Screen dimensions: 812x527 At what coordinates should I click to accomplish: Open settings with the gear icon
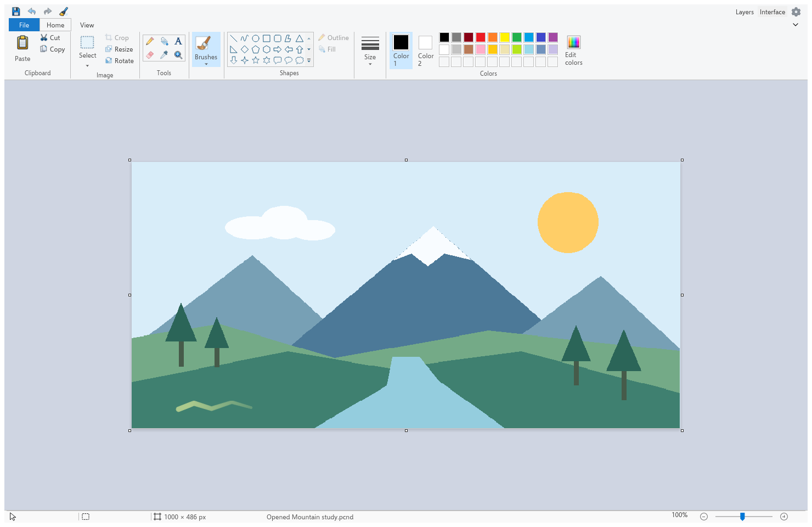[796, 12]
